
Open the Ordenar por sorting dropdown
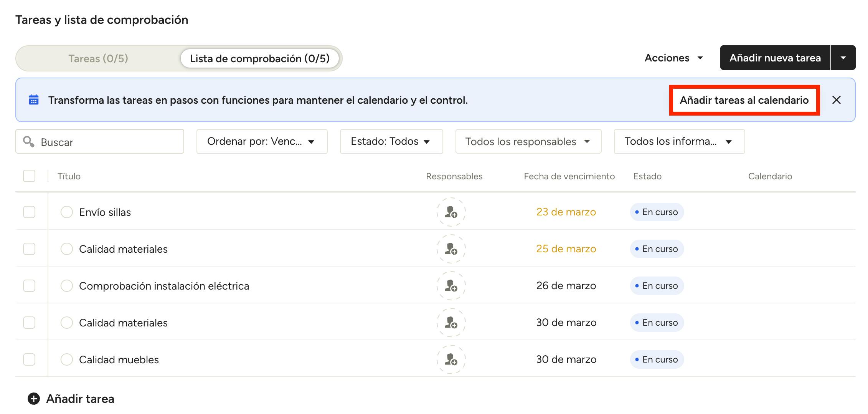coord(262,142)
